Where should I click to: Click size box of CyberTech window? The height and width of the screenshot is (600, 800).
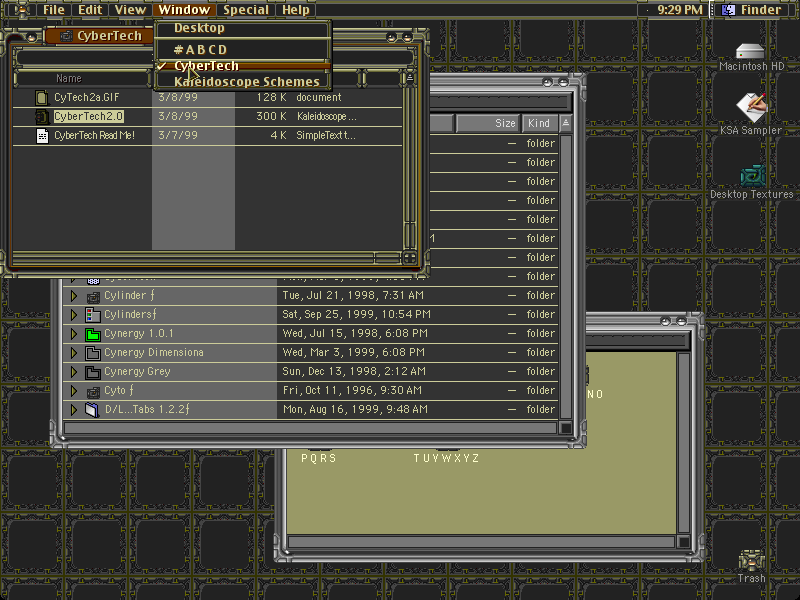point(410,258)
